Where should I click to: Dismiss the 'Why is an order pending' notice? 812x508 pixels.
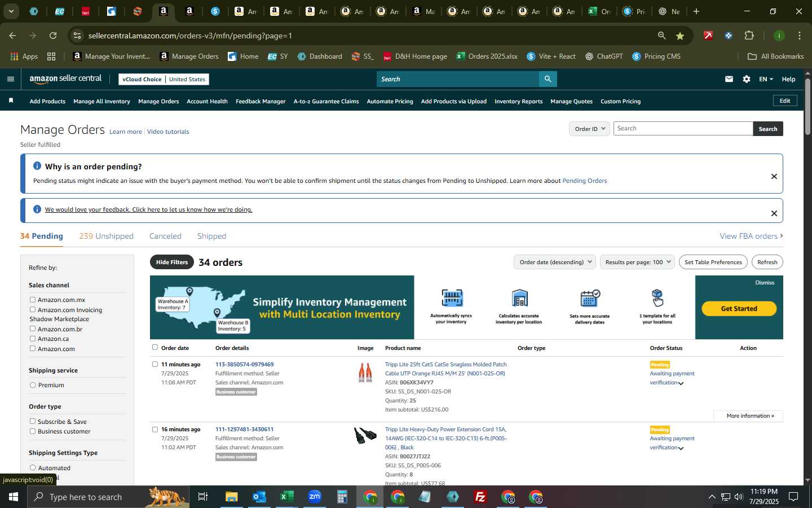(774, 177)
